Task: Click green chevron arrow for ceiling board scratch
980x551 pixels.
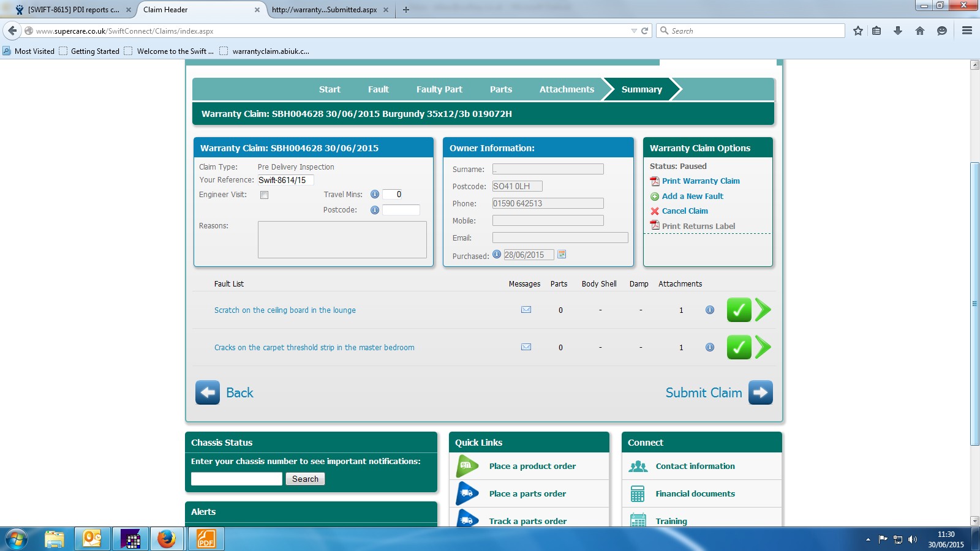Action: coord(763,310)
